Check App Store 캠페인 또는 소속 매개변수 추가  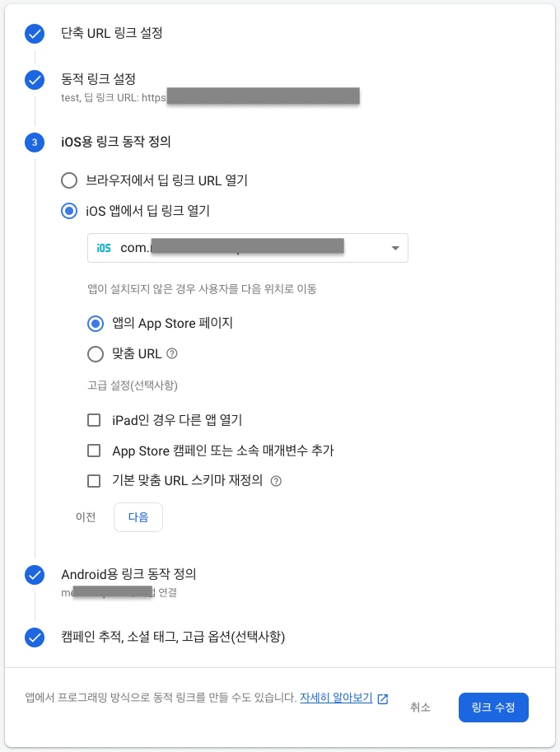coord(94,451)
